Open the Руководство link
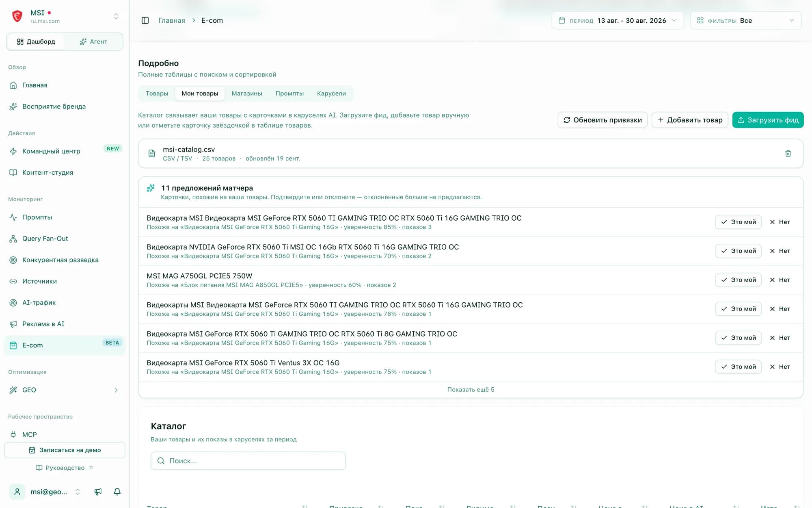This screenshot has height=508, width=812. [65, 468]
